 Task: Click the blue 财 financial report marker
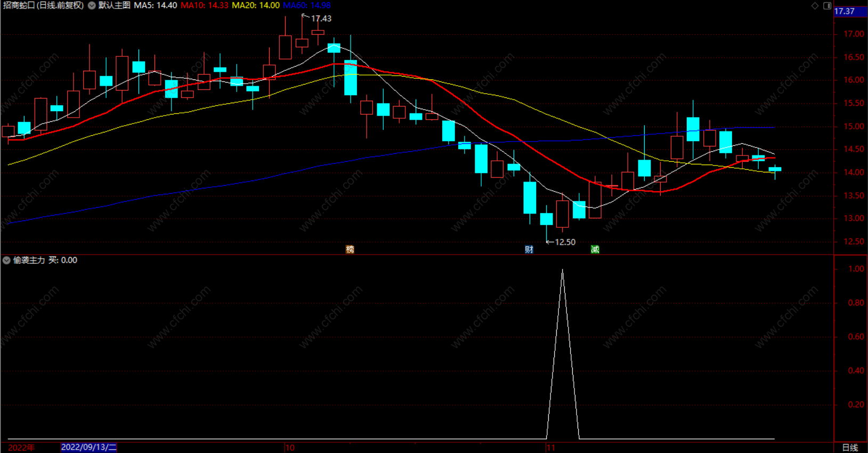[529, 249]
